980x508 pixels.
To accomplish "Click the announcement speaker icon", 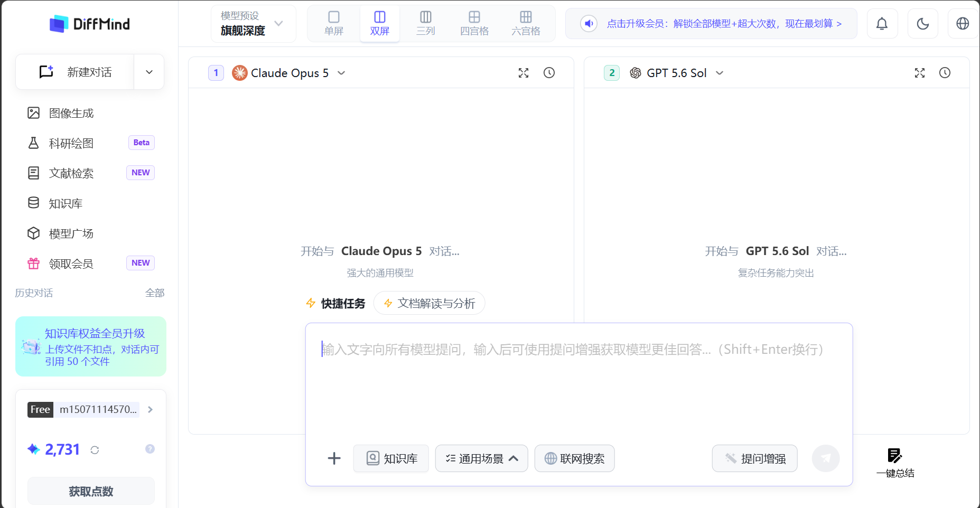I will point(589,24).
